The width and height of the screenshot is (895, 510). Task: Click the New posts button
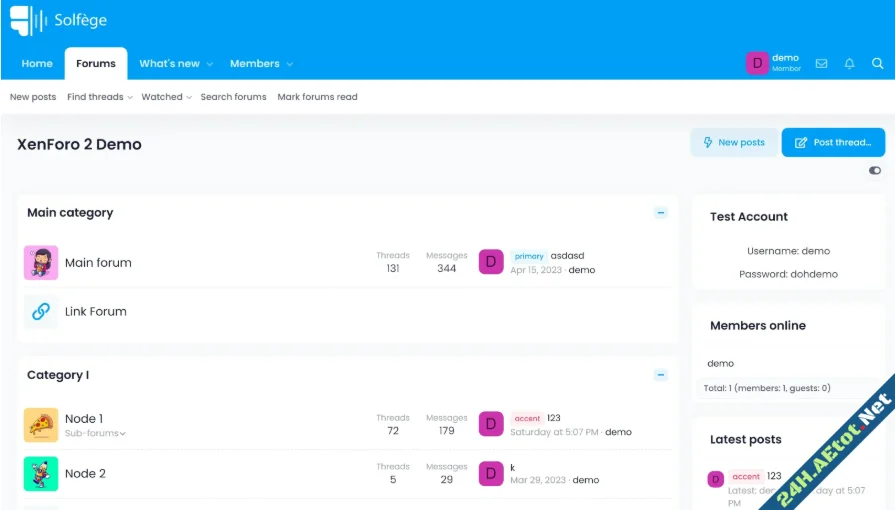734,142
